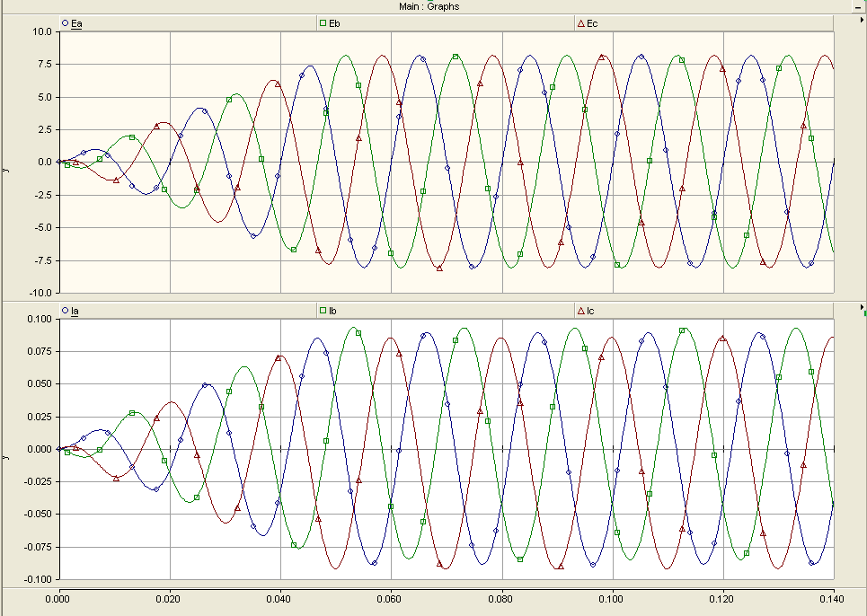Click the '-0.025' current-axis tick label
Screen dimensions: 867x616
point(38,481)
